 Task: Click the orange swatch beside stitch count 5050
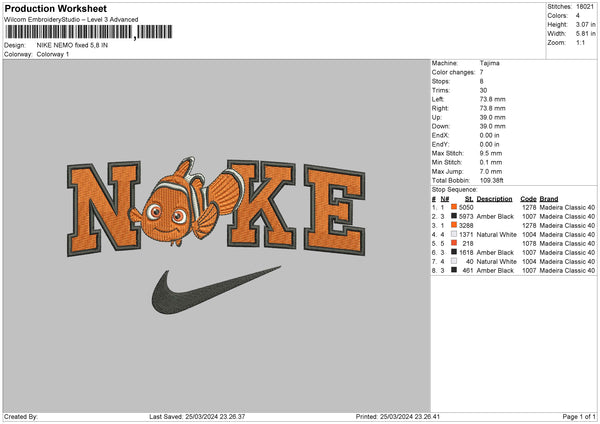pyautogui.click(x=454, y=207)
